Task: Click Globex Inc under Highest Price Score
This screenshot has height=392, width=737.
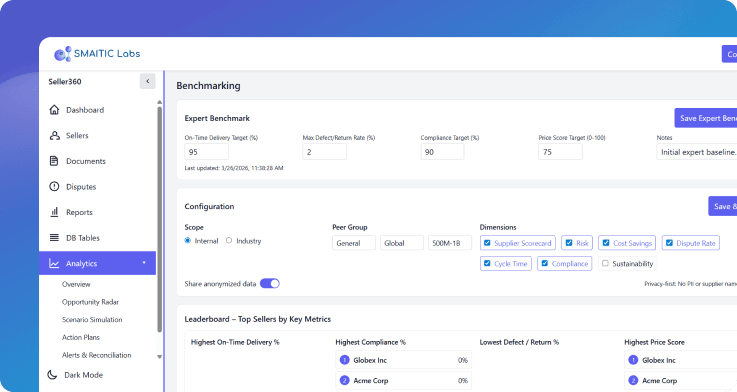Action: pyautogui.click(x=659, y=360)
